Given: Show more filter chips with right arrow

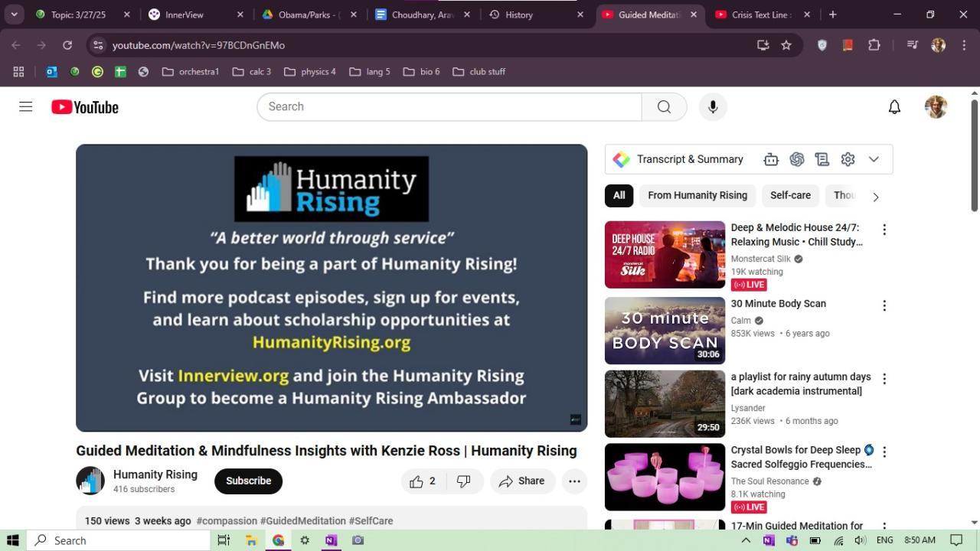Looking at the screenshot, I should (x=876, y=197).
